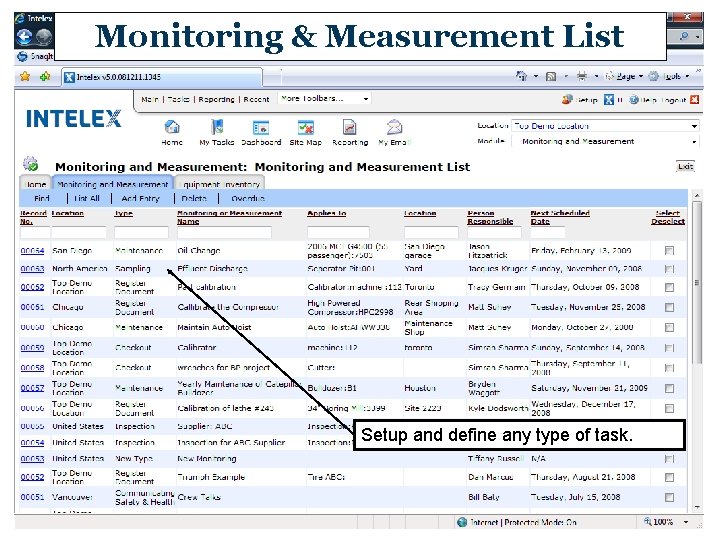The width and height of the screenshot is (720, 540).
Task: Select checkbox for Oil Change row
Action: pos(669,251)
